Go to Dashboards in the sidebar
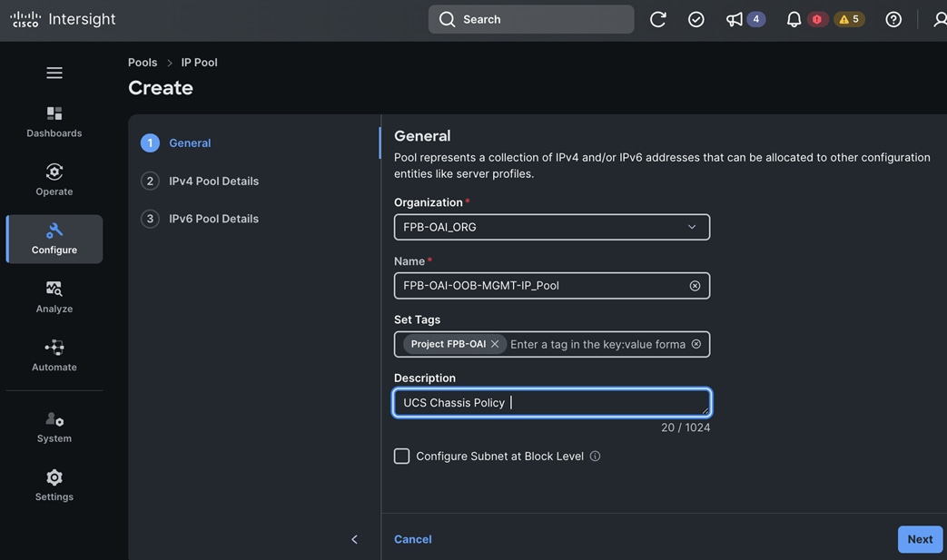The image size is (947, 560). pyautogui.click(x=54, y=122)
